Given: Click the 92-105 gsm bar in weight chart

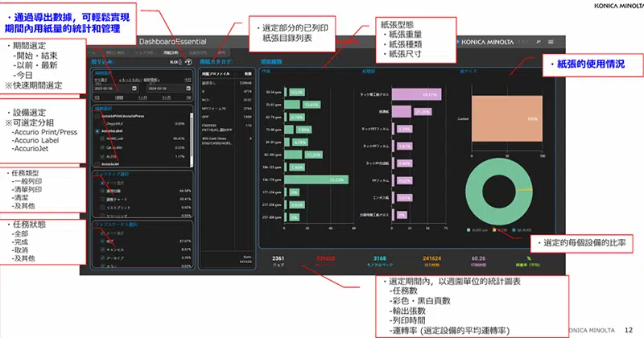Looking at the screenshot, I should (x=293, y=155).
